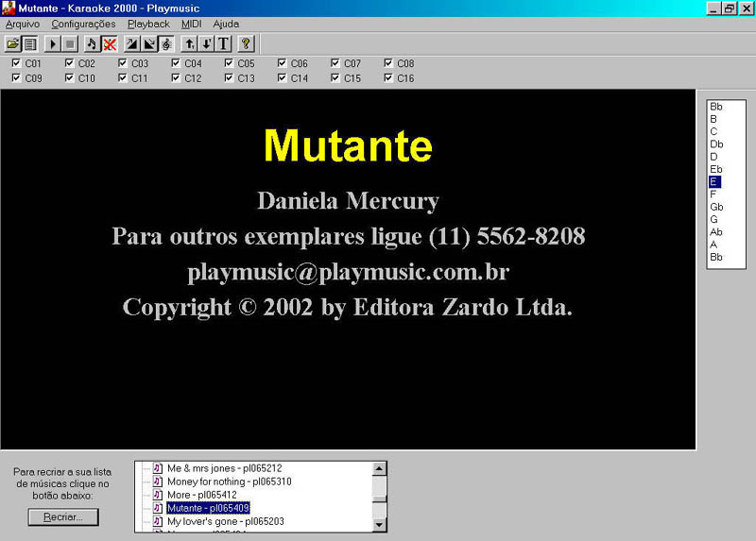Toggle channel C03 checkbox
This screenshot has width=756, height=541.
[x=123, y=62]
